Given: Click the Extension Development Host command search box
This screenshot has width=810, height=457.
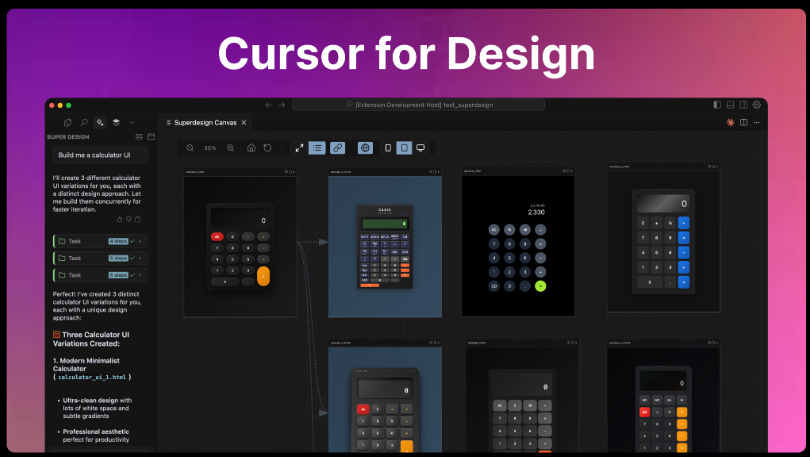Looking at the screenshot, I should point(418,105).
